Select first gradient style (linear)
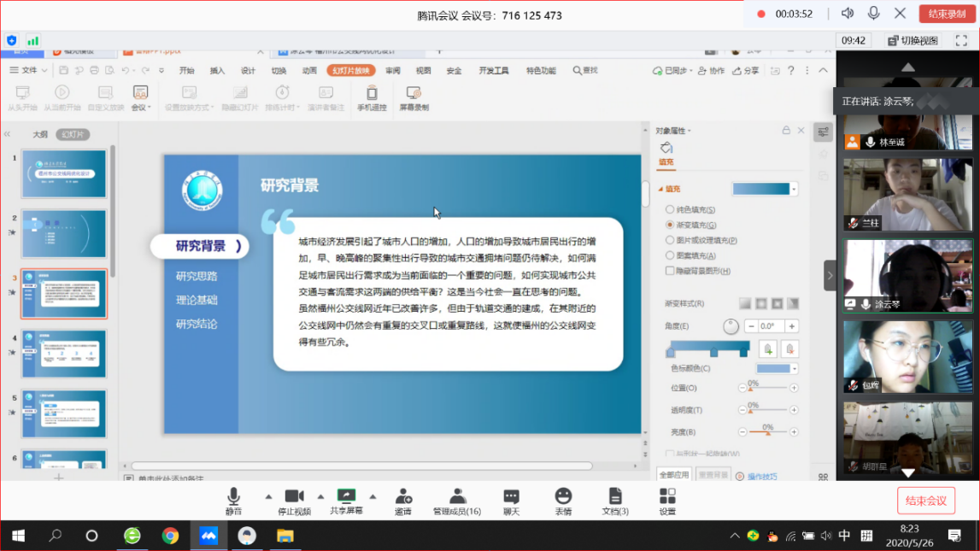 (x=745, y=303)
